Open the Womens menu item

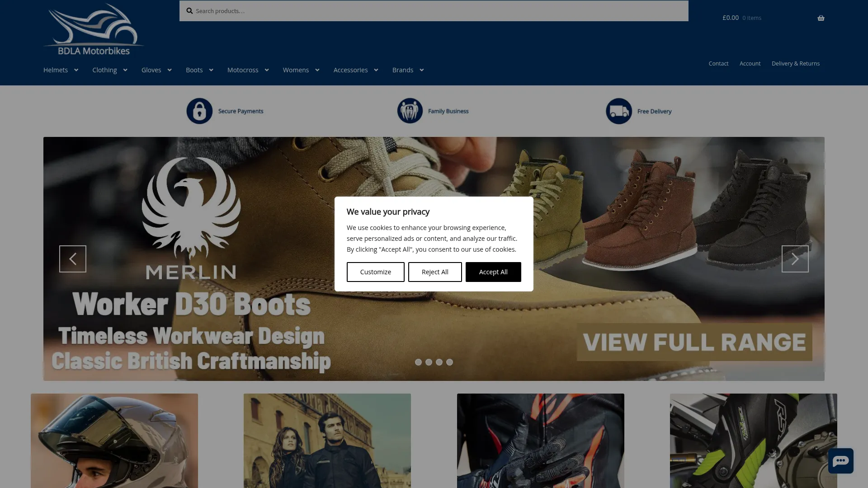click(296, 70)
